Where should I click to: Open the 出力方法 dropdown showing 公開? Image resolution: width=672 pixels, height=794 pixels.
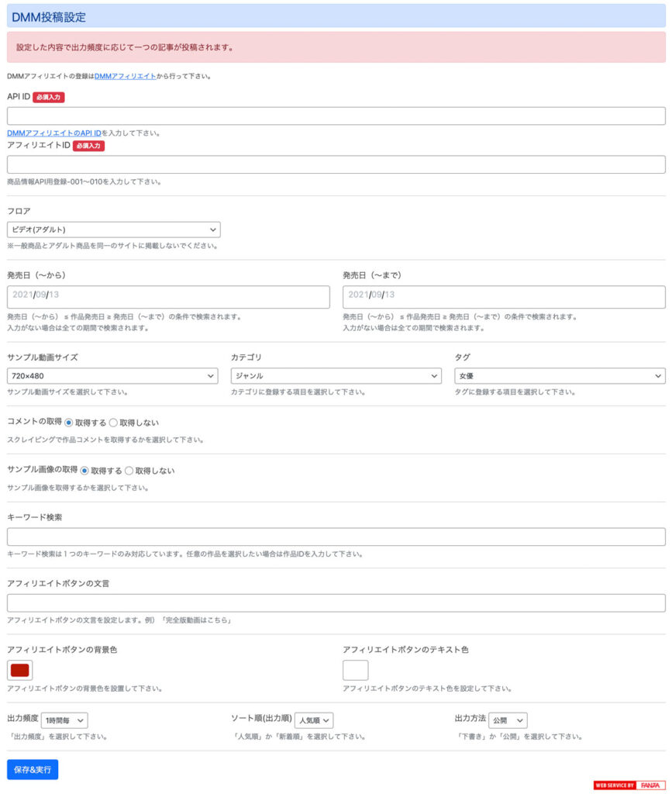(x=508, y=720)
